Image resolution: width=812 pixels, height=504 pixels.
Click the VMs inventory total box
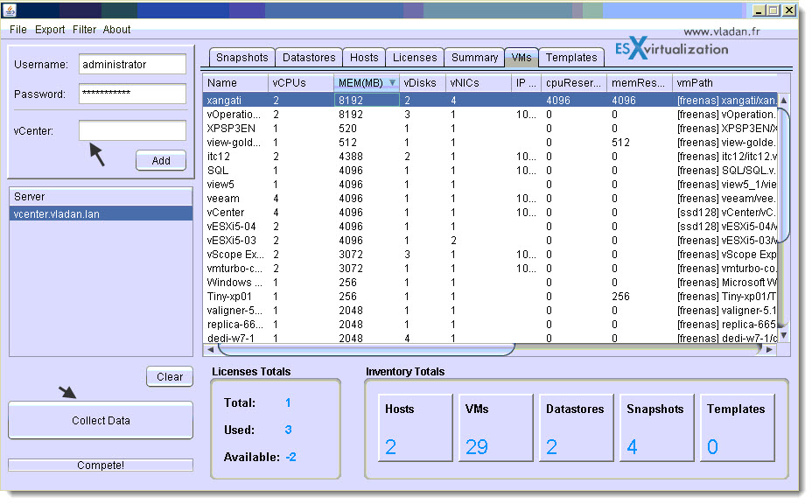(x=495, y=428)
